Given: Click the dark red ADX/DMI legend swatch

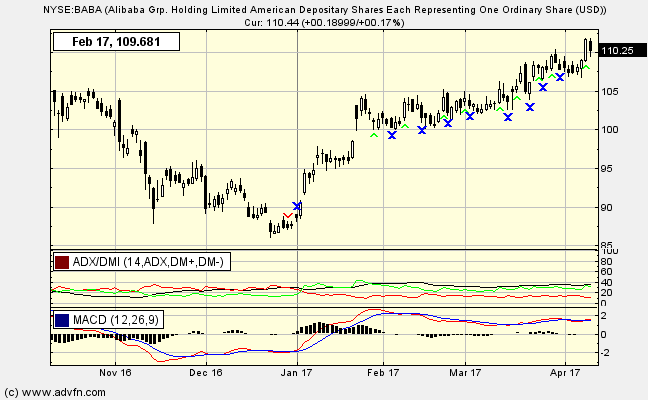Looking at the screenshot, I should pos(62,262).
